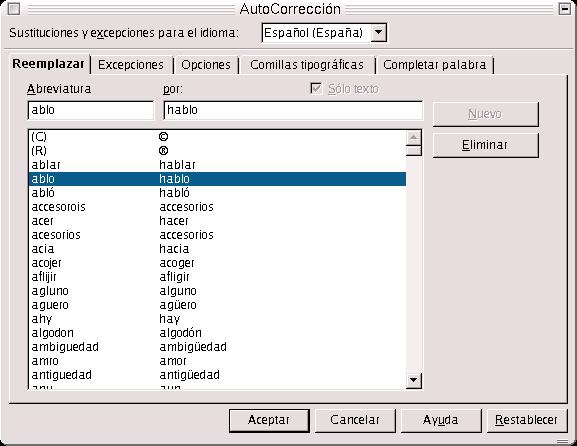Select the Español (España) combo box
Image resolution: width=577 pixels, height=446 pixels.
pos(324,33)
